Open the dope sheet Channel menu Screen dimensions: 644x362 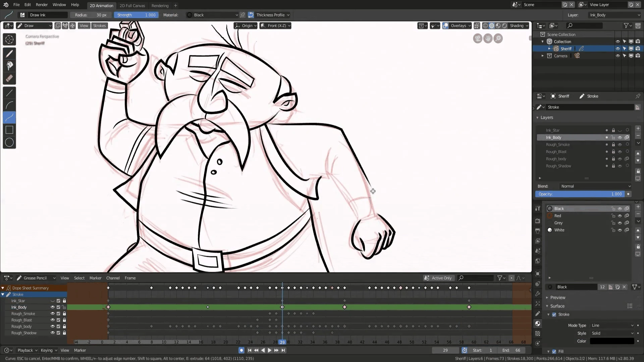[113, 278]
